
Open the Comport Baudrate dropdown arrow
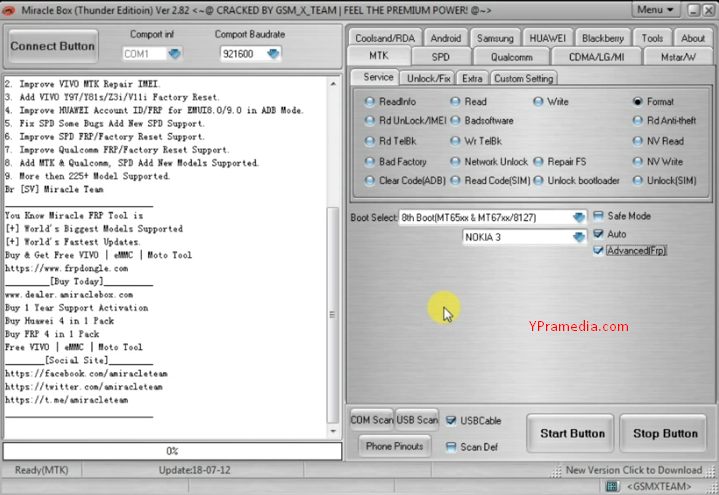click(273, 54)
